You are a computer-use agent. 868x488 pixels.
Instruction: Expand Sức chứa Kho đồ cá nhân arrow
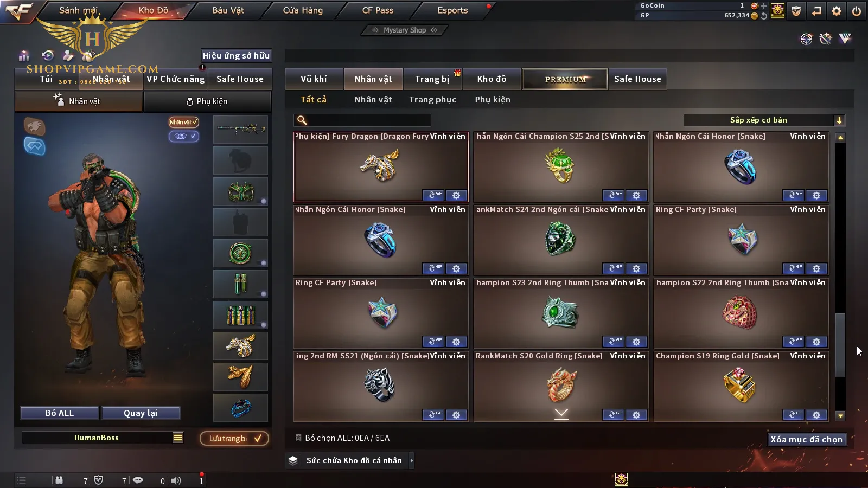[412, 460]
